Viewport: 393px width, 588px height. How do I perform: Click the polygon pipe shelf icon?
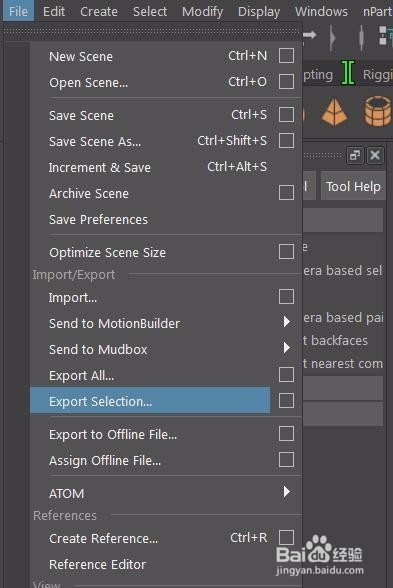[x=378, y=111]
